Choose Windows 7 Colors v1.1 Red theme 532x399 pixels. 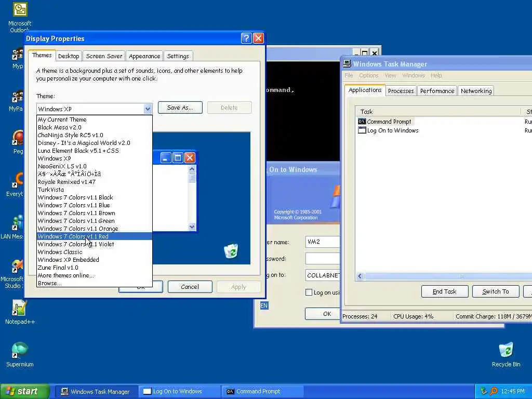(95, 236)
